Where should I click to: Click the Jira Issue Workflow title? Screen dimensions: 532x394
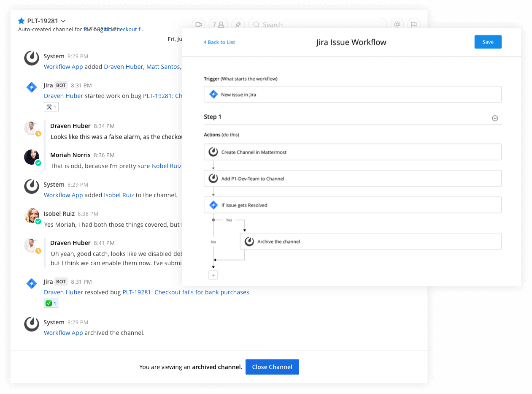coord(351,42)
